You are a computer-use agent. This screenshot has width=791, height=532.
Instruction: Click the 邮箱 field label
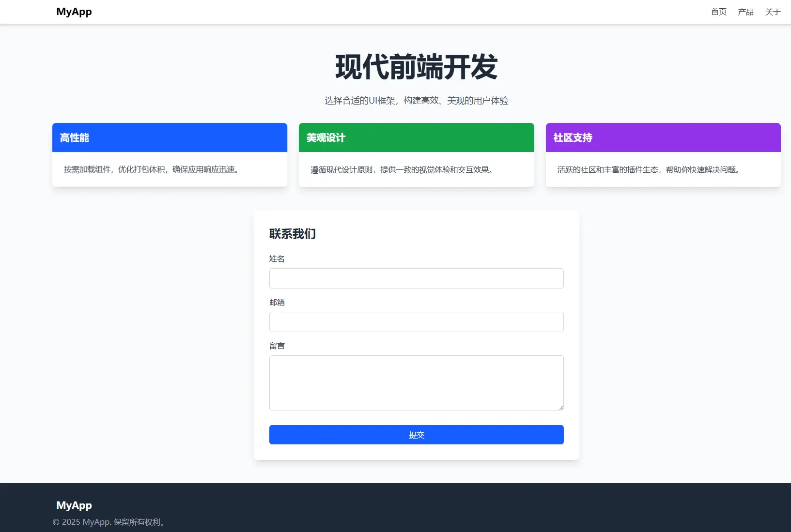point(277,302)
